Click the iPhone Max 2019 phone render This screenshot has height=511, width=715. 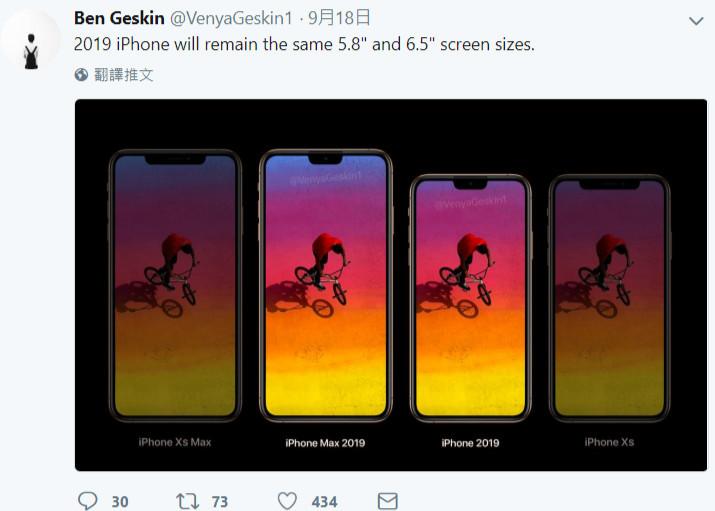[x=326, y=285]
